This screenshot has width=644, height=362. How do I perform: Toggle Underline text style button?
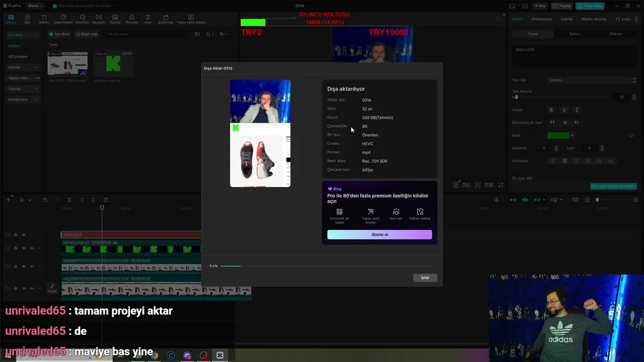(564, 110)
